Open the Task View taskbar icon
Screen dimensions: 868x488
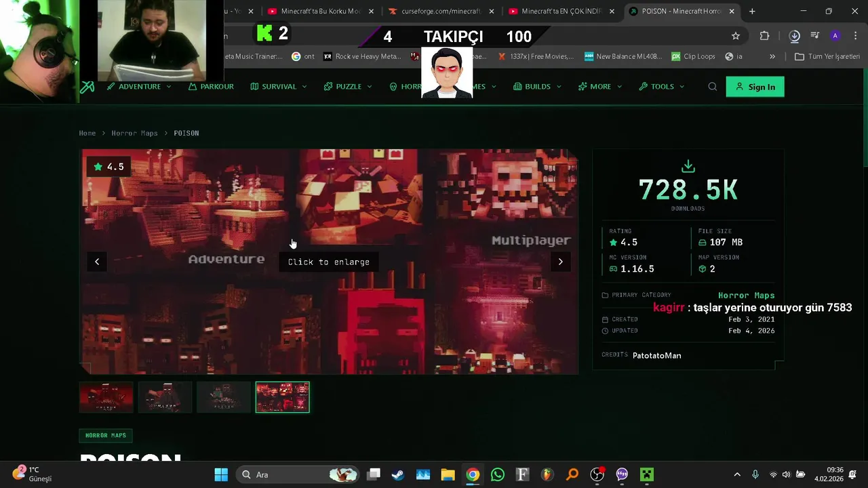coord(374,474)
